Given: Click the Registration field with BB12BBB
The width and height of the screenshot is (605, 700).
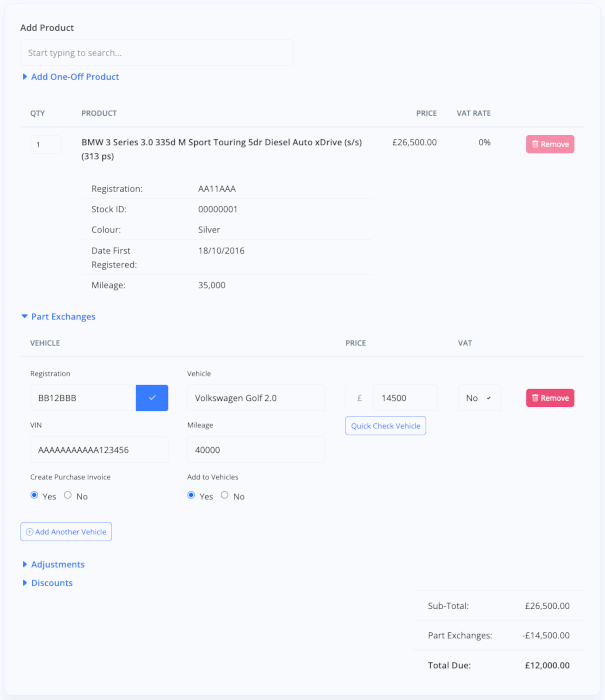Looking at the screenshot, I should (83, 398).
